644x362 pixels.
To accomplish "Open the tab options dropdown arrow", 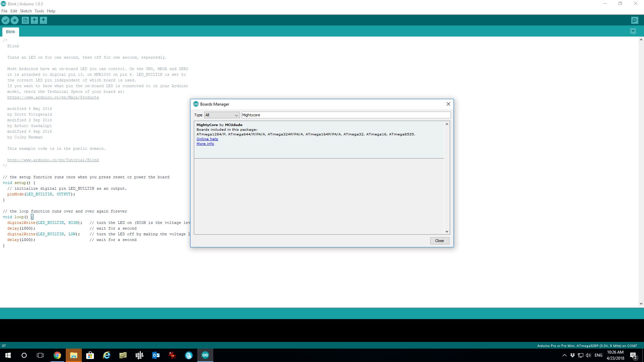I will point(633,31).
